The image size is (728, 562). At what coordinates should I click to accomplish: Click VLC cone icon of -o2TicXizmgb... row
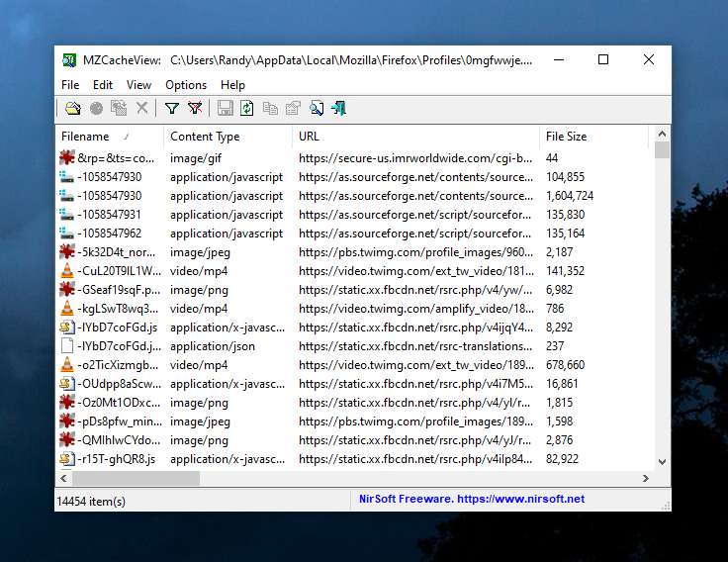(x=67, y=365)
